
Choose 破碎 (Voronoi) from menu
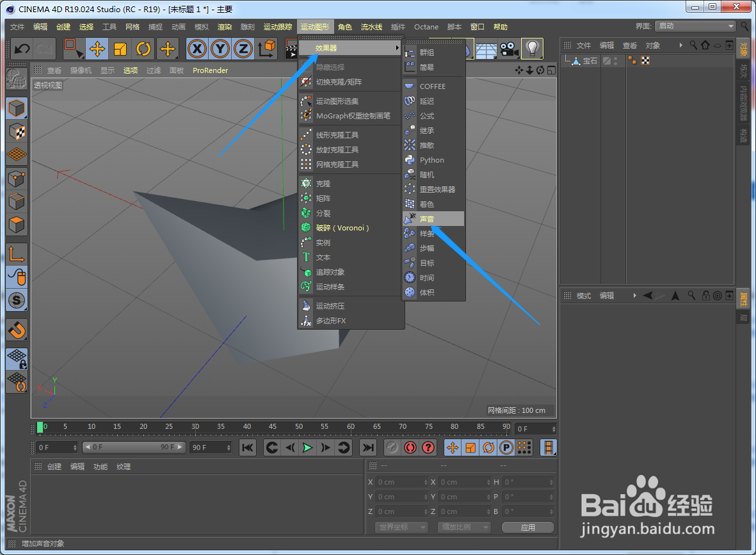tap(351, 228)
